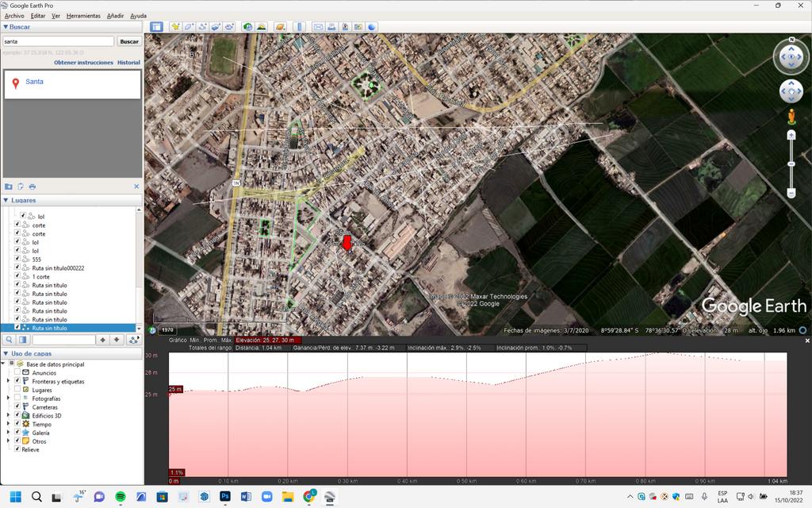Click the Record a Tour toolbar icon

(229, 27)
